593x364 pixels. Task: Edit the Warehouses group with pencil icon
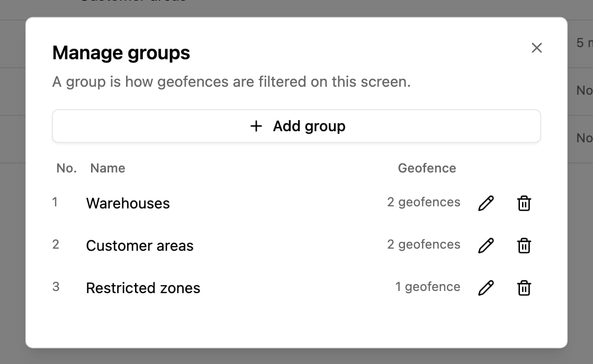(x=486, y=203)
